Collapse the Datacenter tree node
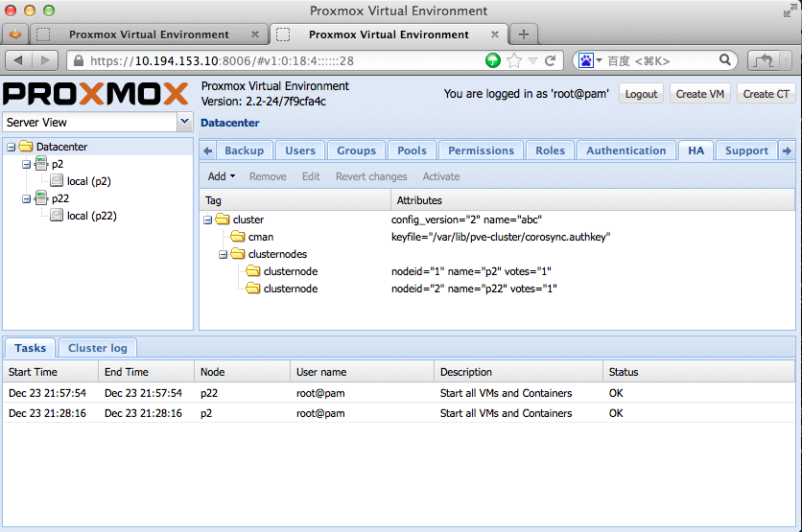This screenshot has width=802, height=532. (11, 148)
